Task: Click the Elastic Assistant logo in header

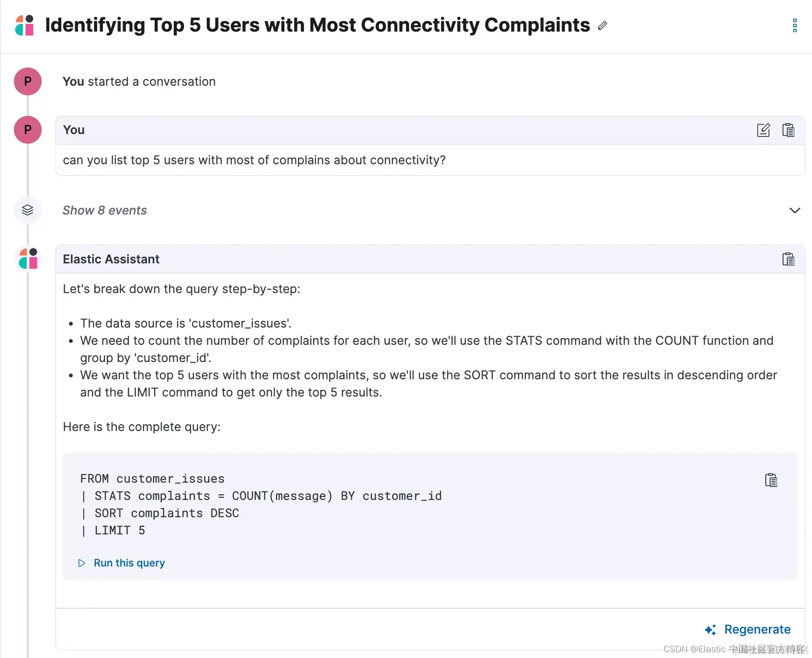Action: 25,25
